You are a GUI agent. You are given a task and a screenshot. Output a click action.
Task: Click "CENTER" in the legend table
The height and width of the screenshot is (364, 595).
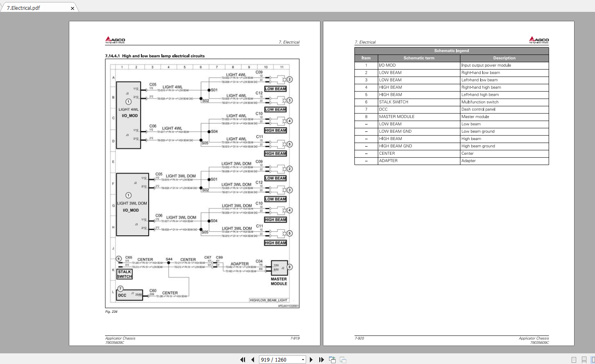387,154
